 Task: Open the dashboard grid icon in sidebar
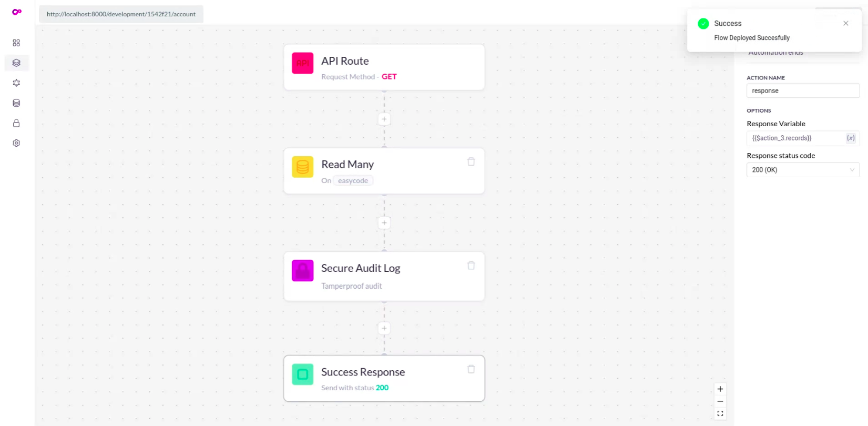tap(16, 43)
